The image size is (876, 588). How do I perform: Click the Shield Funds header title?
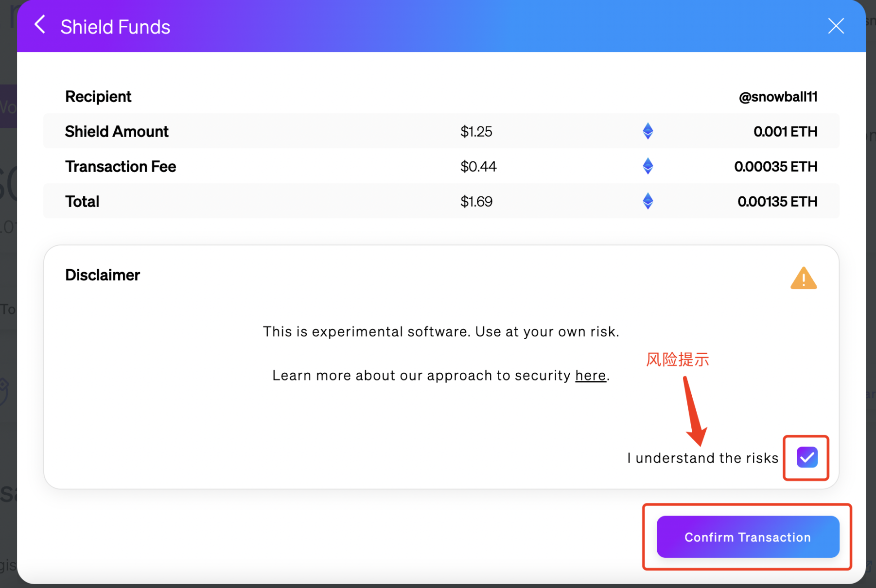point(115,27)
